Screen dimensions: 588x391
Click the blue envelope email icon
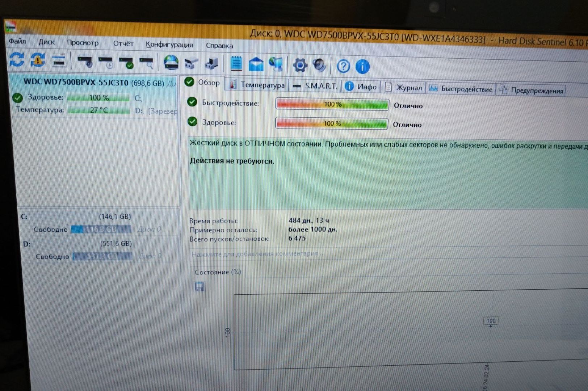point(256,64)
